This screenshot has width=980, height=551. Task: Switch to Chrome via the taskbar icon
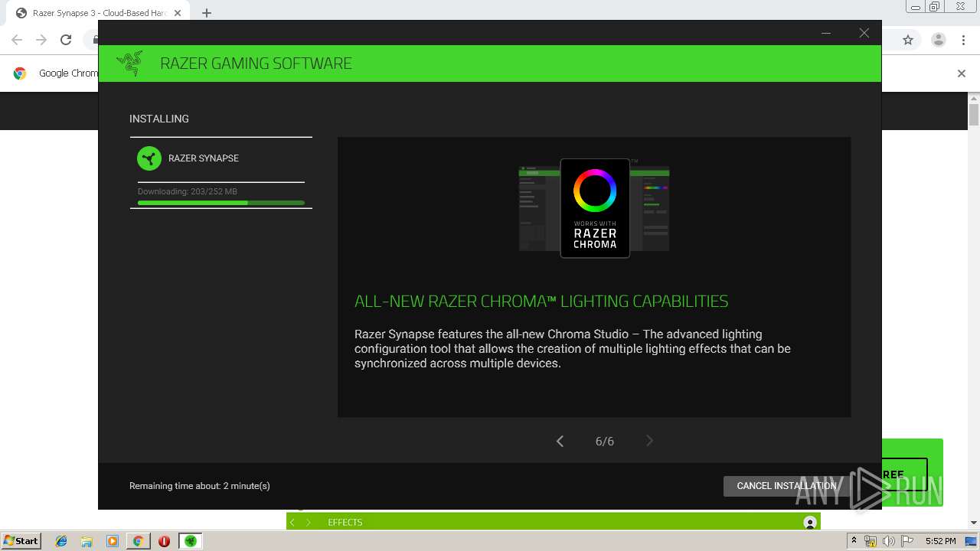point(138,541)
